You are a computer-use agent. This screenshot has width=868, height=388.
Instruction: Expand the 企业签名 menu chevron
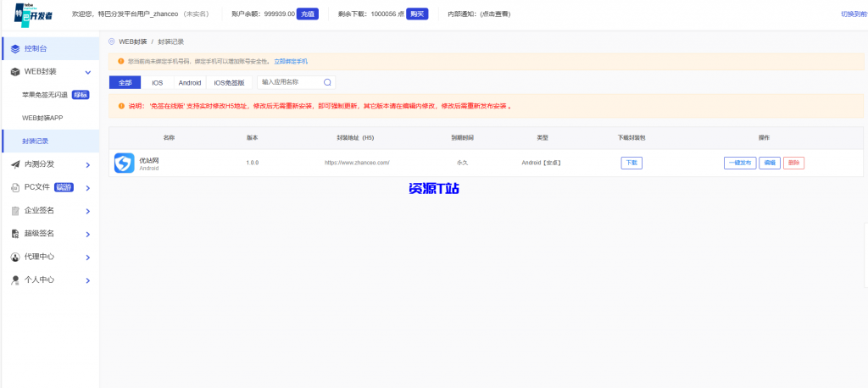(87, 212)
